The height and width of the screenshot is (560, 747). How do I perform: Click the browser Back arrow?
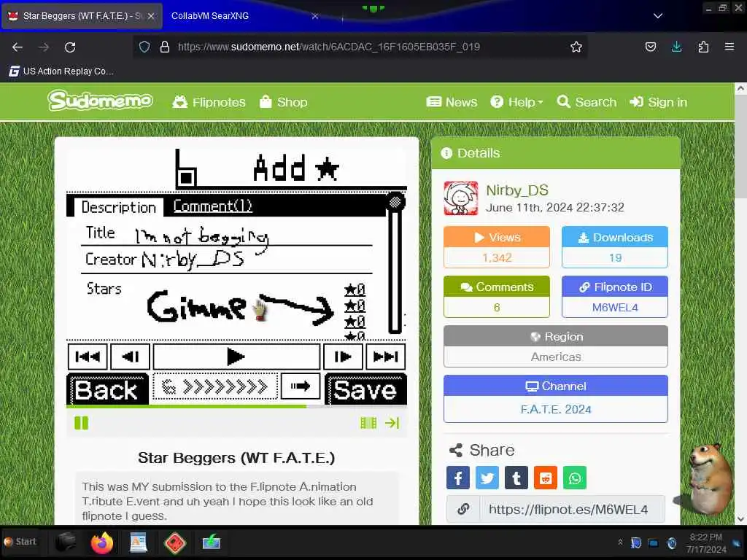pyautogui.click(x=18, y=47)
